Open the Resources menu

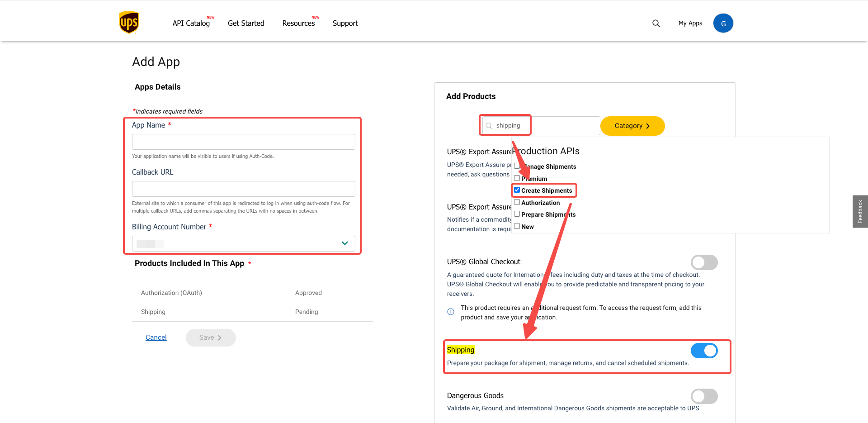click(298, 24)
